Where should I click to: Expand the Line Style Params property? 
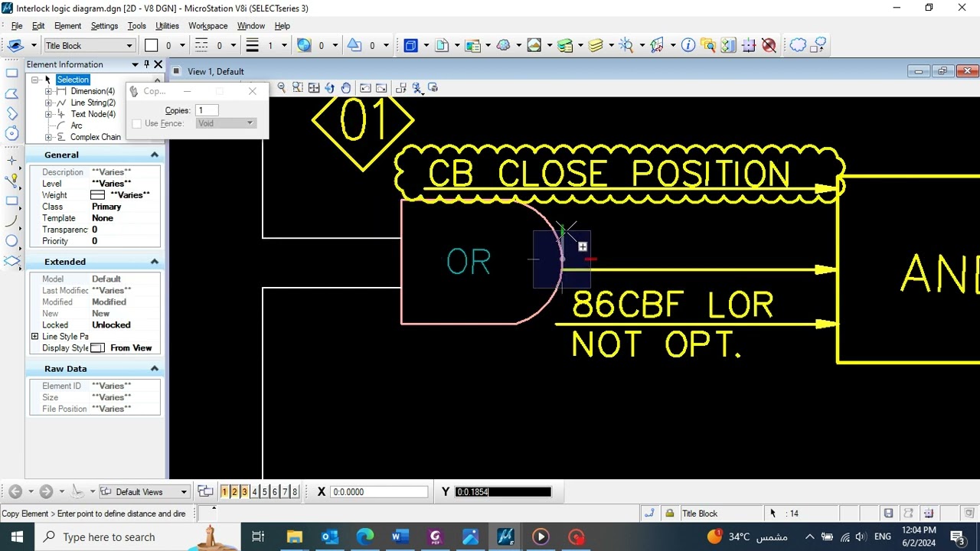pos(34,336)
